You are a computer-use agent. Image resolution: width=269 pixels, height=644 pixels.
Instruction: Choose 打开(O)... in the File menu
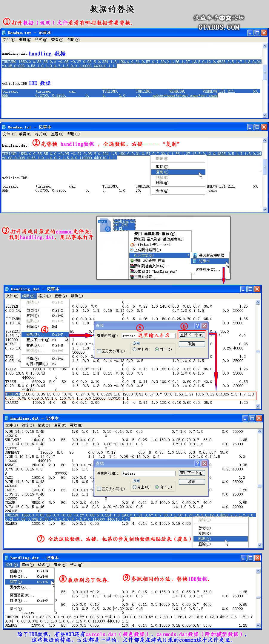29,576
